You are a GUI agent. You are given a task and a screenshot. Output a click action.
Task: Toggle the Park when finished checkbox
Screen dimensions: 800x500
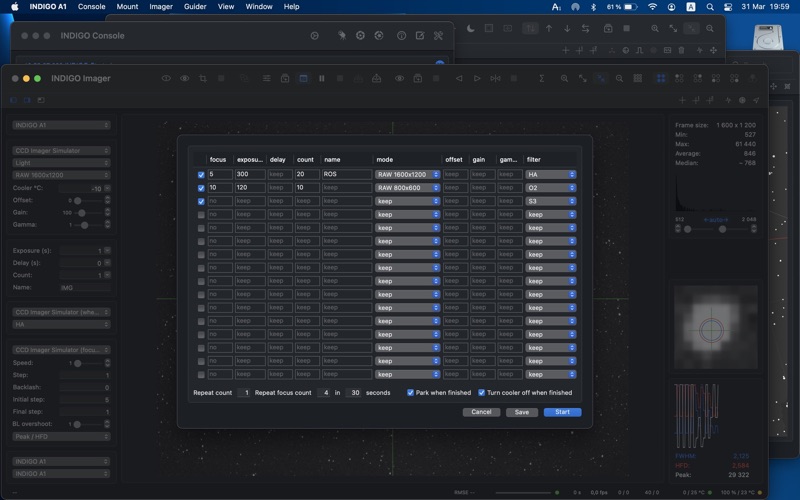tap(410, 393)
